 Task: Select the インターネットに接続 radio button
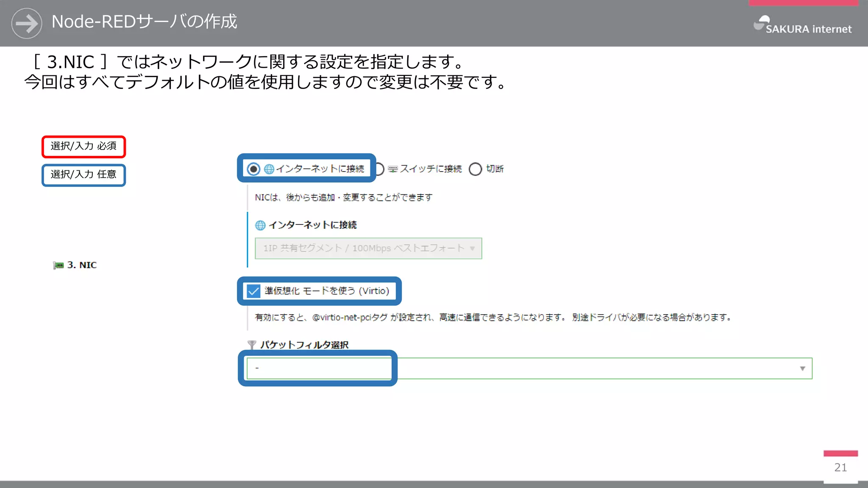tap(253, 169)
